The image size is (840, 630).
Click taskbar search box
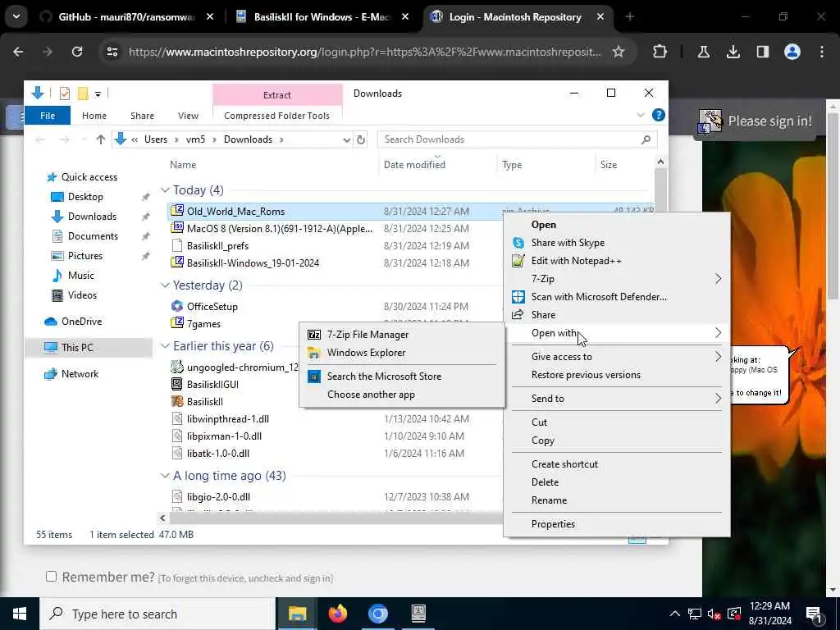[157, 614]
